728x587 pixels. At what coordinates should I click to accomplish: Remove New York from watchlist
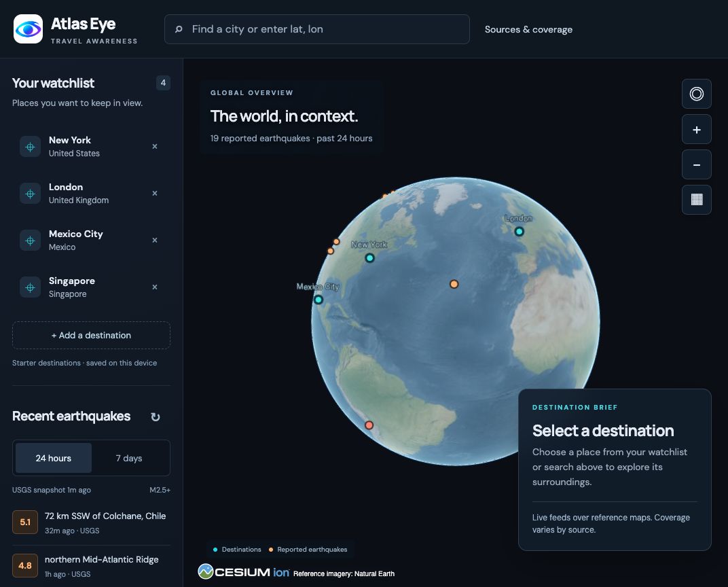[155, 146]
